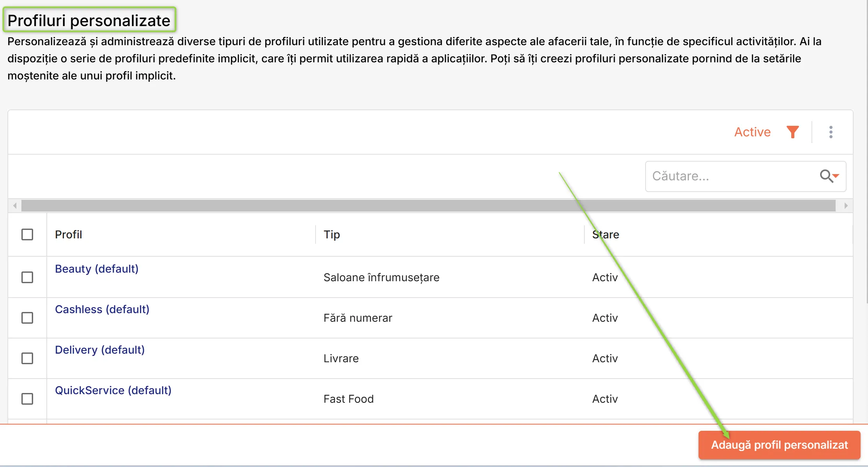Check the QuickService (default) row checkbox
The height and width of the screenshot is (467, 868).
coord(27,399)
